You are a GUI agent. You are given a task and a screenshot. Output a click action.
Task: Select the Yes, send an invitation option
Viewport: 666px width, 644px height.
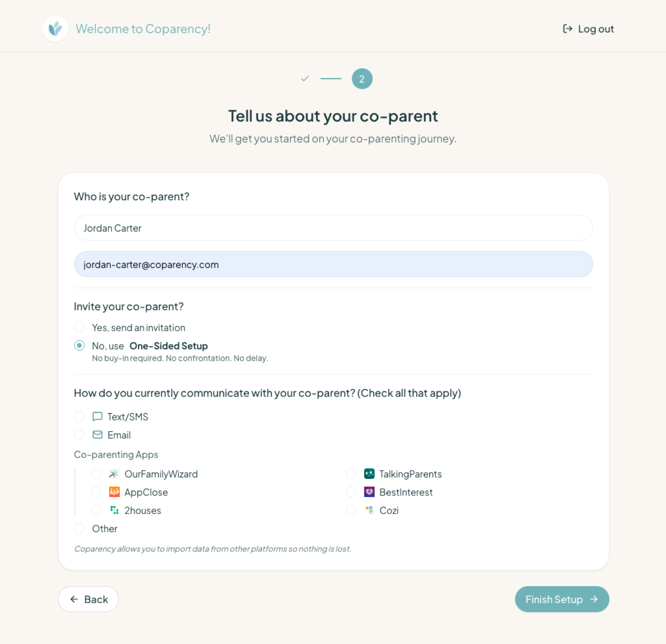coord(79,327)
